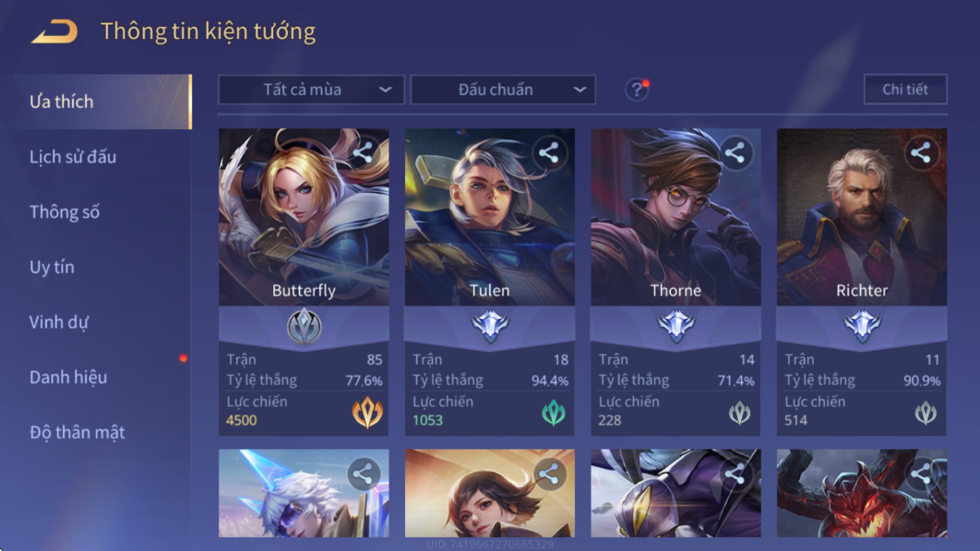
Task: Click Tulen's green Lực chiến emblem
Action: (x=553, y=413)
